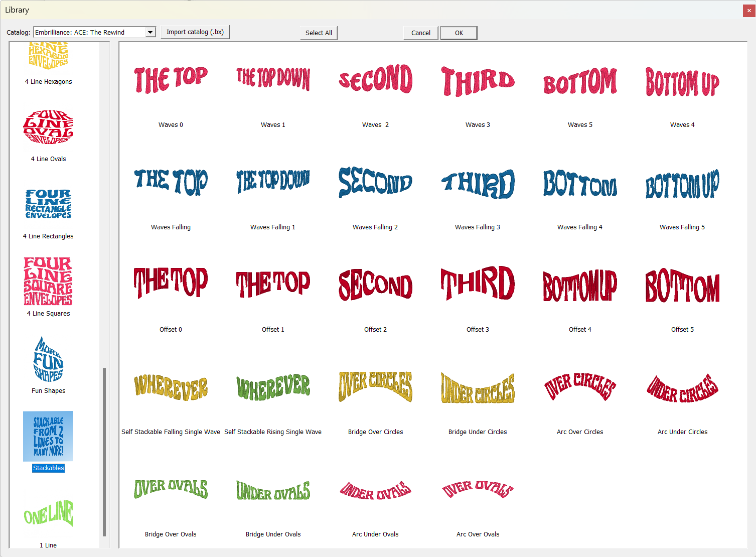Select the Bridge Under Ovals design
Screen dimensions: 756x557
[x=273, y=490]
